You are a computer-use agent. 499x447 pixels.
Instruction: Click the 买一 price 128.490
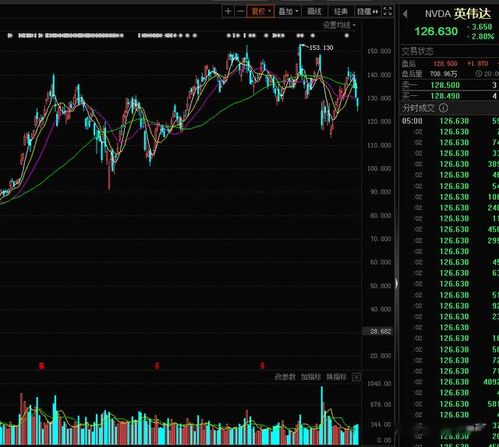point(445,96)
